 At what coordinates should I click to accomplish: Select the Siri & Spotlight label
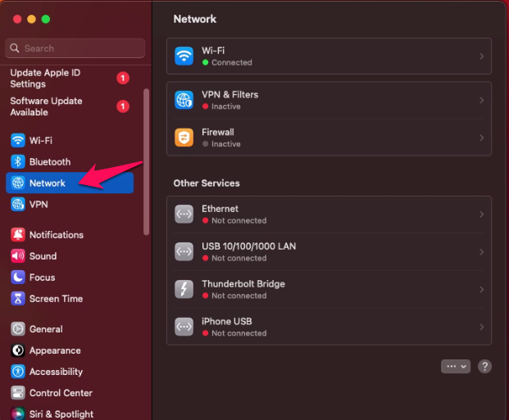click(x=61, y=414)
